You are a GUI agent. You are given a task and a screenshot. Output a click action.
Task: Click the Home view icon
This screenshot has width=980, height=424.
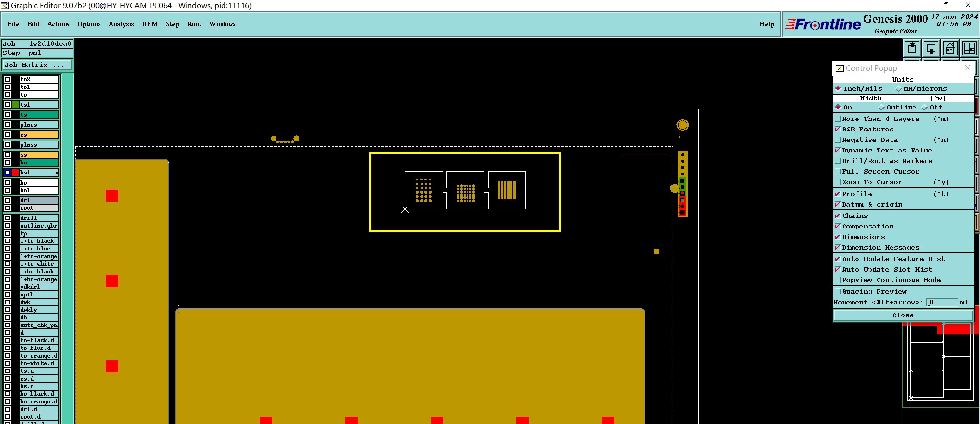click(950, 48)
